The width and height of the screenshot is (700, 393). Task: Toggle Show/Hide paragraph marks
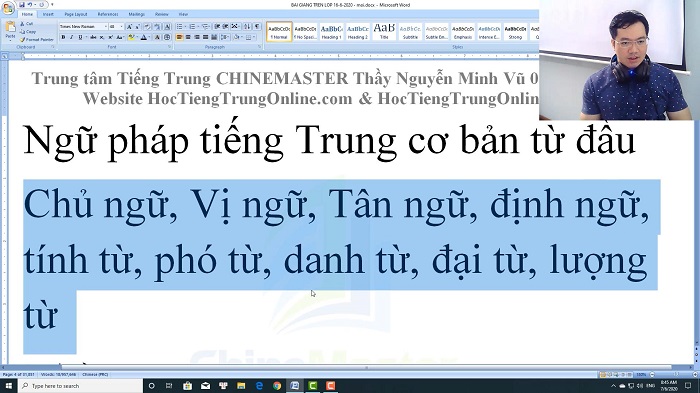tap(257, 26)
